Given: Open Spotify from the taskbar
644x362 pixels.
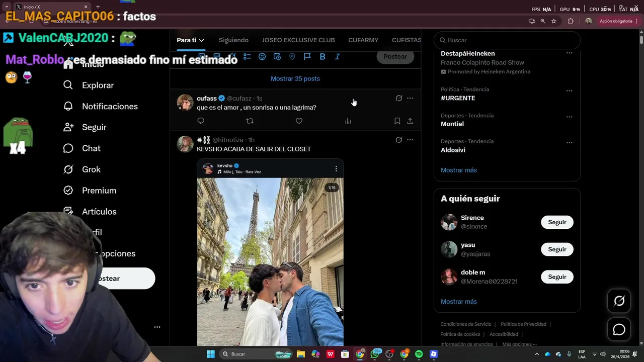Looking at the screenshot, I should [x=419, y=354].
